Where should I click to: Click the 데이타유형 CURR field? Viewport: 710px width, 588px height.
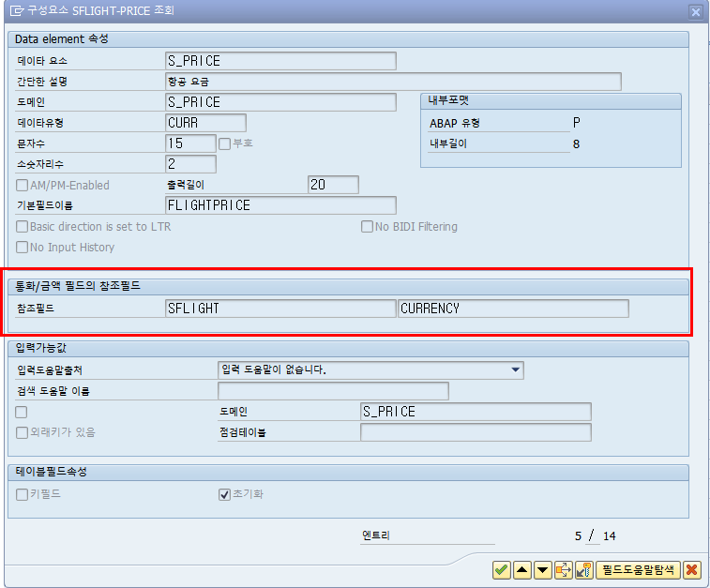click(x=206, y=123)
